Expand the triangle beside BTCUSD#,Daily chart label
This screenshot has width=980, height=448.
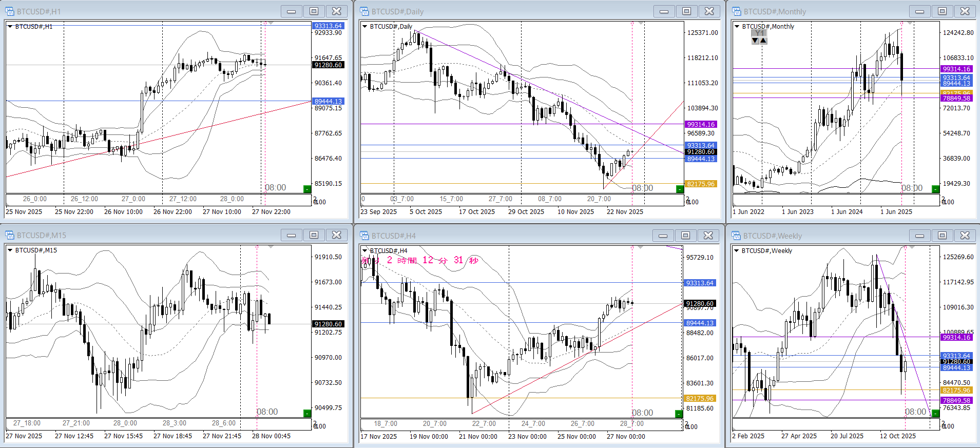tap(365, 27)
